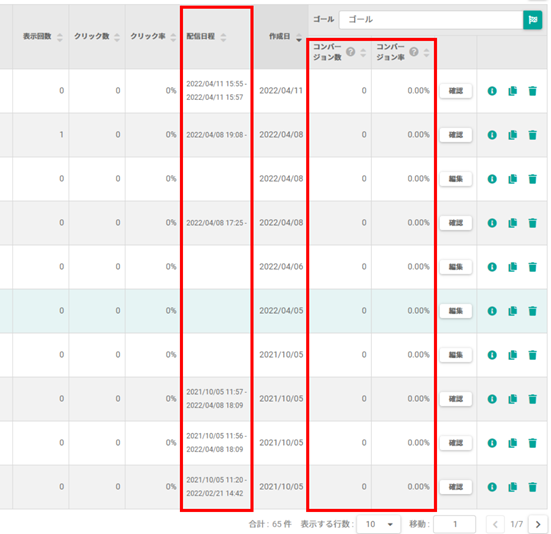Viewport: 551px width, 534px height.
Task: Sort by 表示回数 column
Action: (60, 37)
